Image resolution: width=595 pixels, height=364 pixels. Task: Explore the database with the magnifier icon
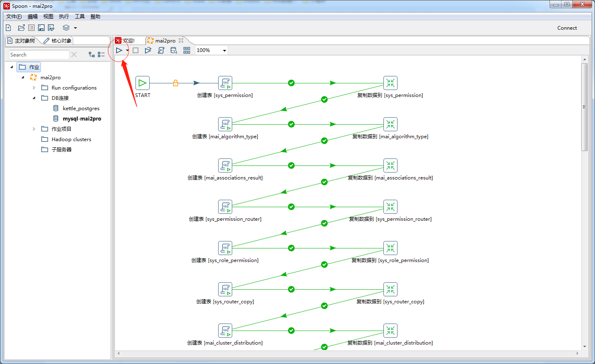pyautogui.click(x=174, y=50)
